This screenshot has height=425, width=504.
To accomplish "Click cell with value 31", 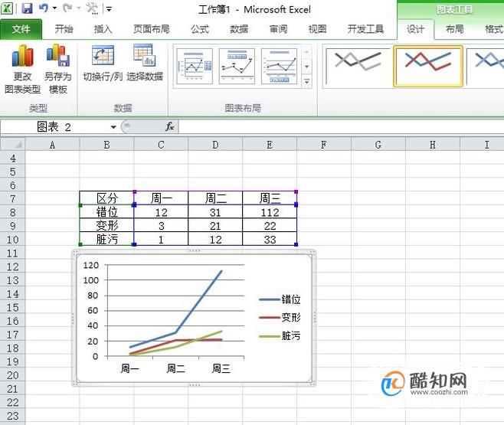I will 215,212.
